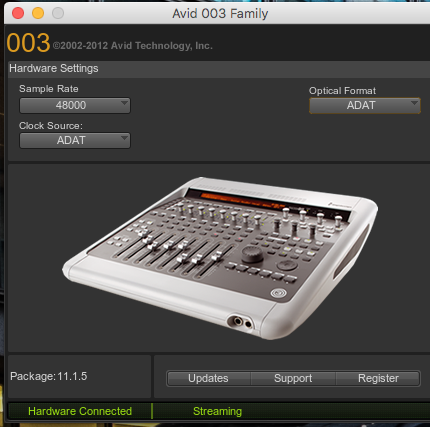430x427 pixels.
Task: Close the Avid 003 Family window
Action: pyautogui.click(x=18, y=13)
